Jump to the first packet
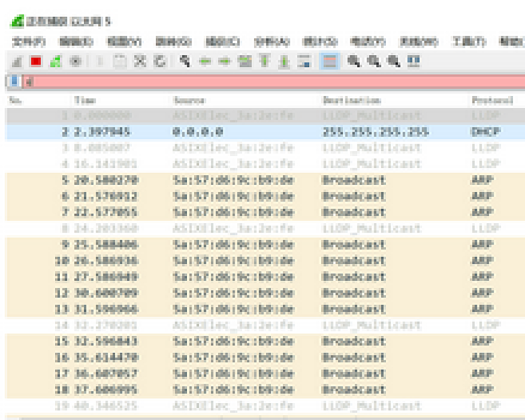The width and height of the screenshot is (525, 420). coord(265,62)
